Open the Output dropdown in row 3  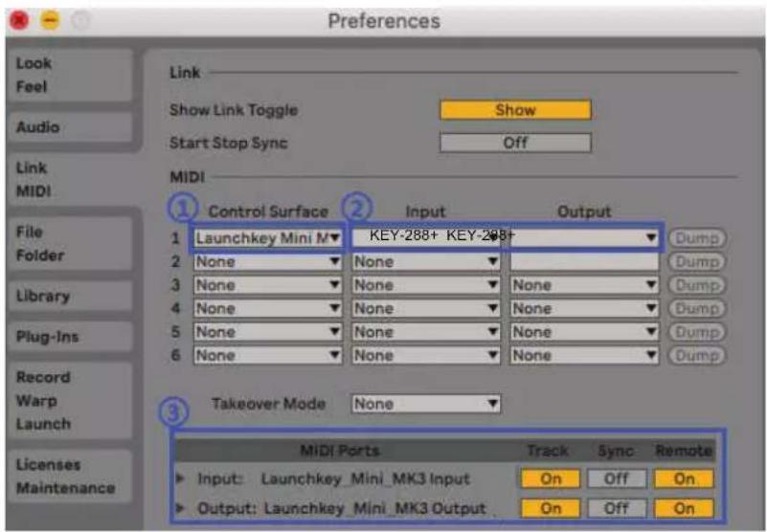coord(584,285)
